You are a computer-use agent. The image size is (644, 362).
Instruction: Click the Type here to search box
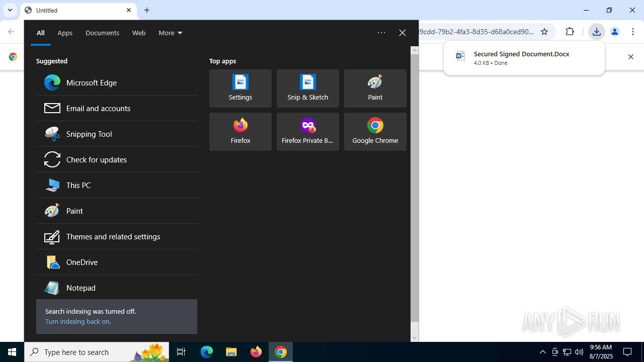tap(97, 352)
